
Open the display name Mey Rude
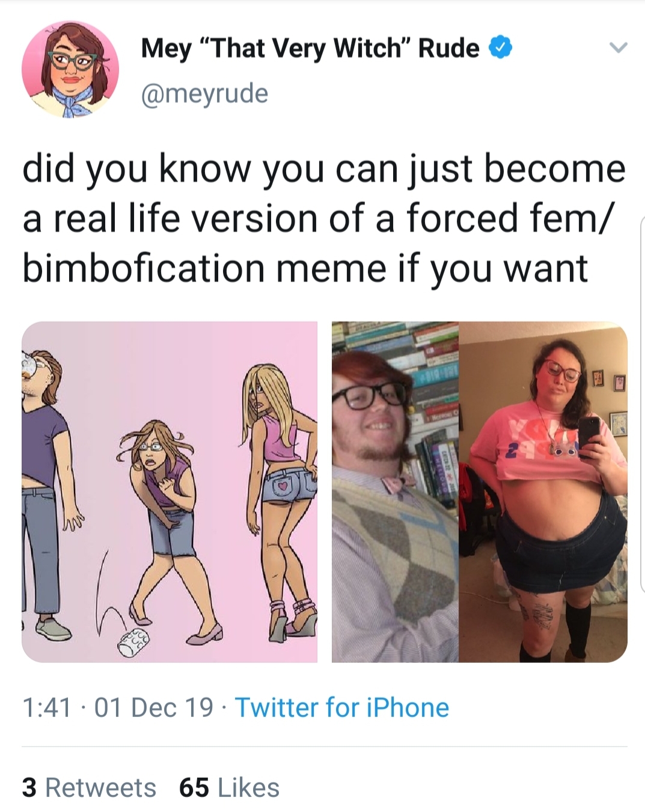(310, 48)
